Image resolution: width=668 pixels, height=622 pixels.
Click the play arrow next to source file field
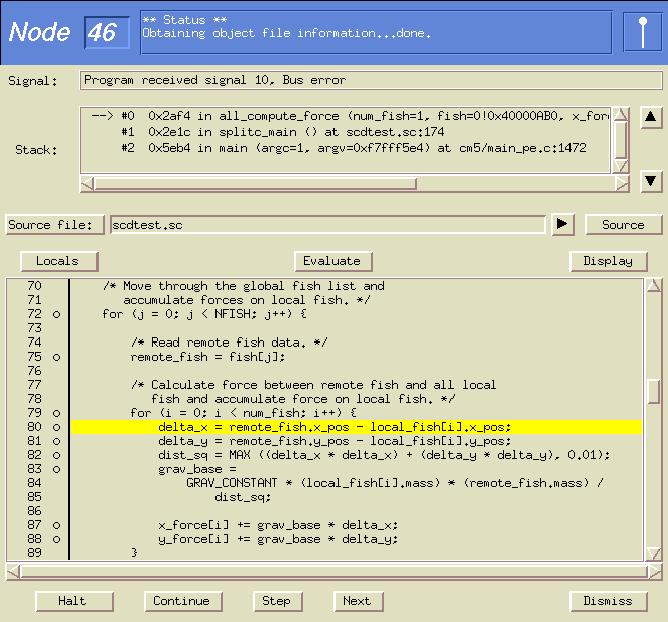click(x=563, y=224)
